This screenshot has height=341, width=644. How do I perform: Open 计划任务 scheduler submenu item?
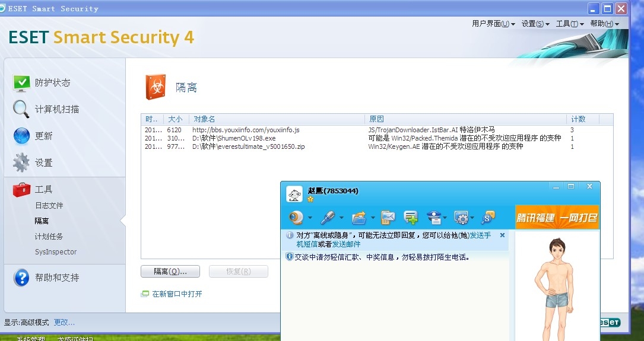(x=49, y=237)
